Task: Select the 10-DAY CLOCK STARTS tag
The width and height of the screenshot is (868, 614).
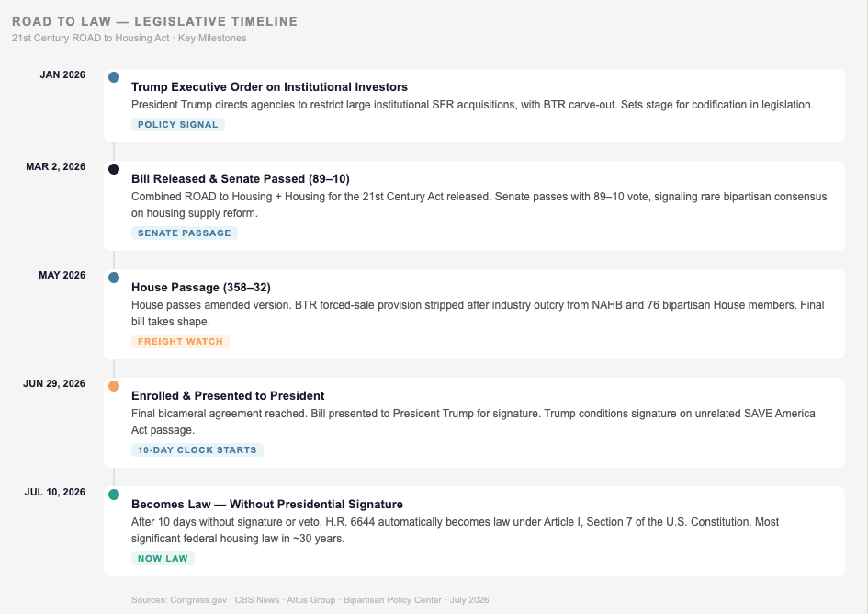Action: coord(197,450)
